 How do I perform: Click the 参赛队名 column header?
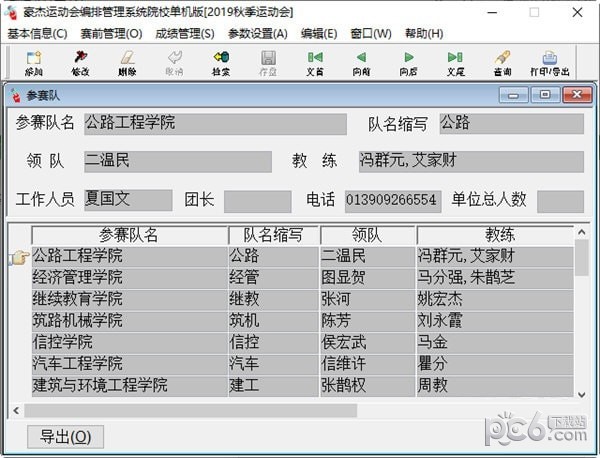coord(129,235)
